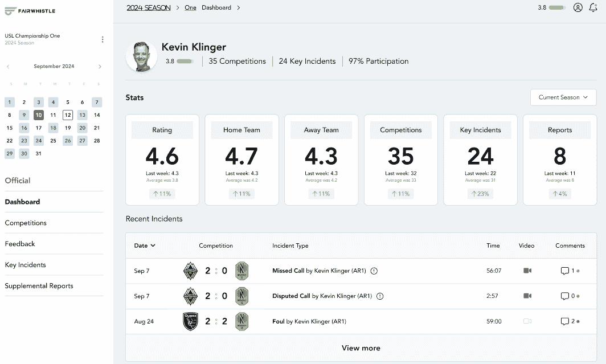Show info icon beside Disputed Call
Screen dimensions: 606x364
coord(380,296)
